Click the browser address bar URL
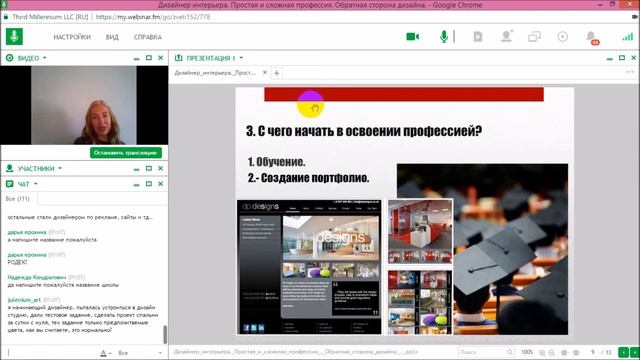Viewport: 640px width, 360px height. point(153,17)
